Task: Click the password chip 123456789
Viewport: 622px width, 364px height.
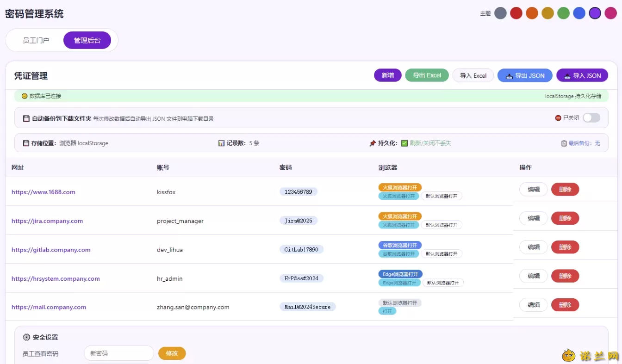Action: (299, 191)
